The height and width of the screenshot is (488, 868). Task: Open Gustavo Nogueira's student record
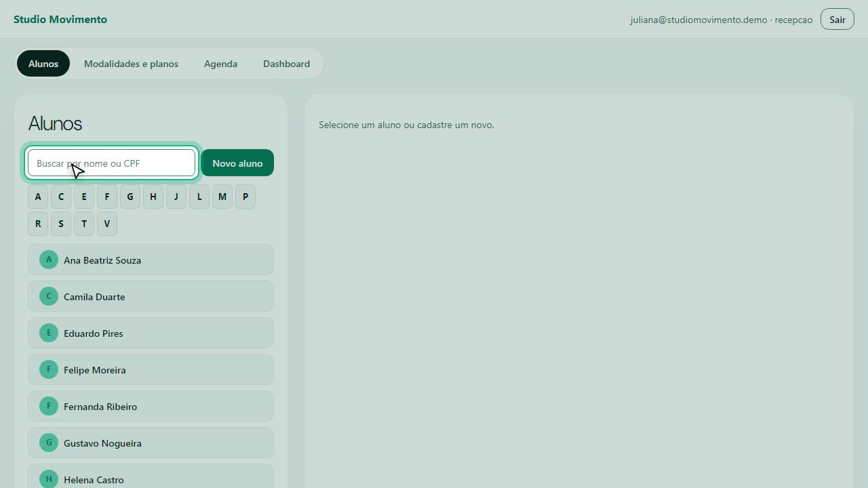(x=151, y=443)
